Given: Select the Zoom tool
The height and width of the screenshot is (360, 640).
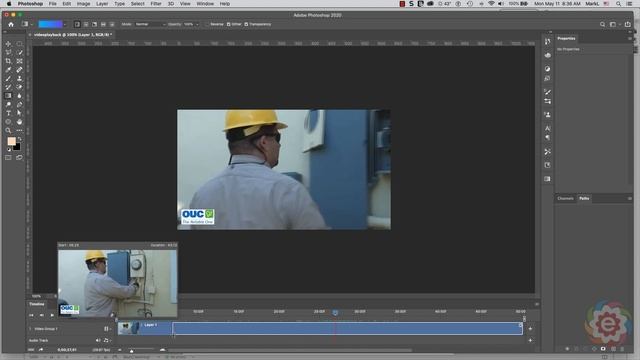Looking at the screenshot, I should pyautogui.click(x=8, y=131).
